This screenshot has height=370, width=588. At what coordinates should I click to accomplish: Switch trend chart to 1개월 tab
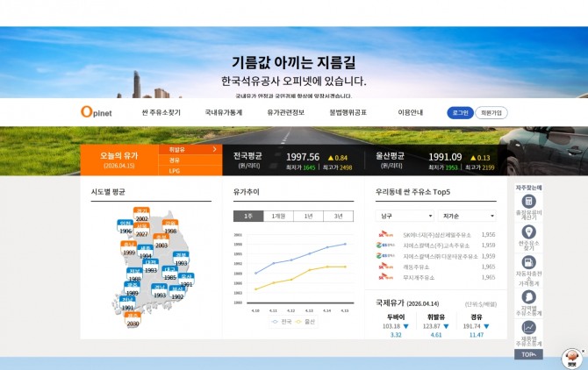(x=278, y=216)
